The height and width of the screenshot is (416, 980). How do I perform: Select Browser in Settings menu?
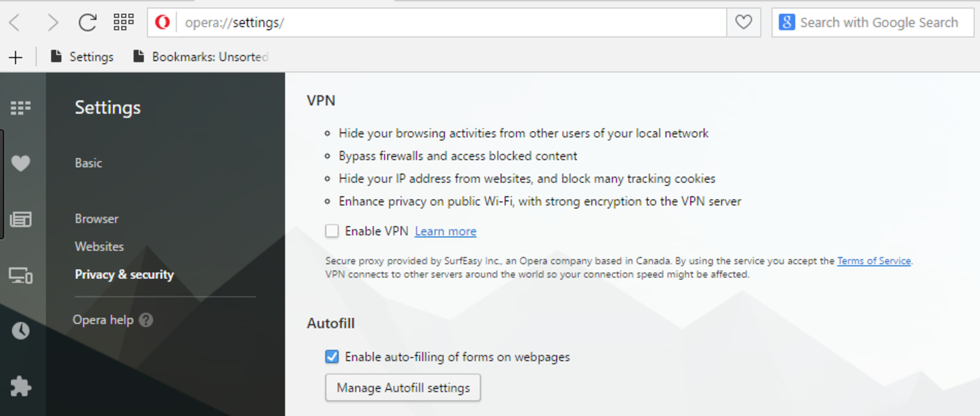pyautogui.click(x=97, y=218)
